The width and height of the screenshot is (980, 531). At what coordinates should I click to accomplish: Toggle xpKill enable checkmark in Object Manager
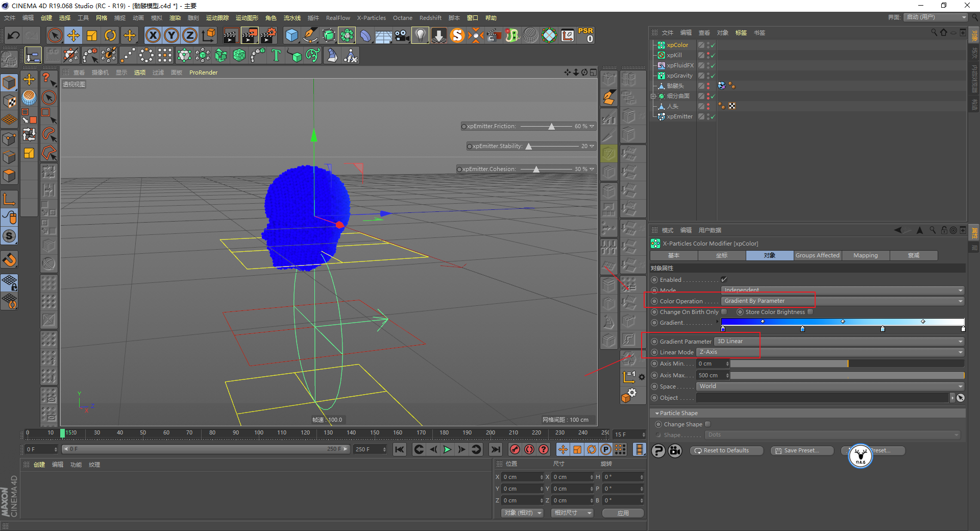click(713, 55)
